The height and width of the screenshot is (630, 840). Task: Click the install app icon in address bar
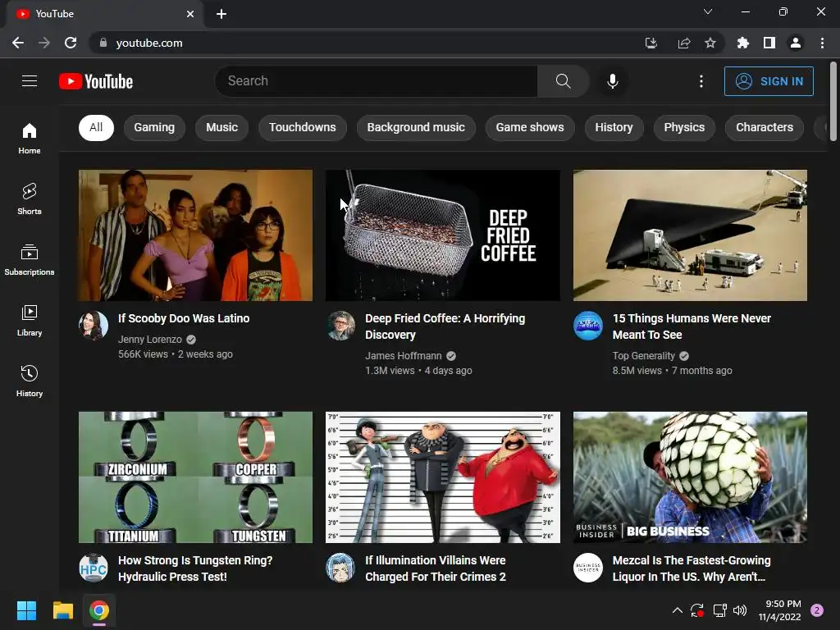point(651,43)
